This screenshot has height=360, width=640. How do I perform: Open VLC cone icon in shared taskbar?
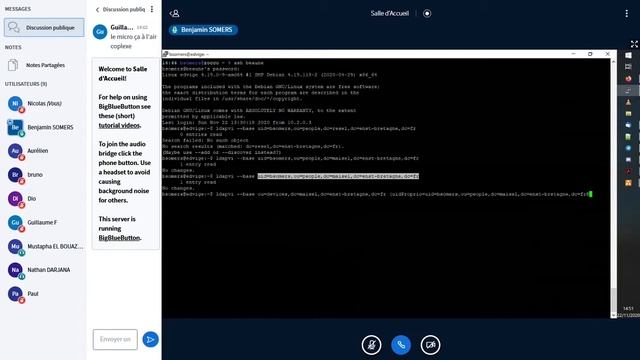point(629,102)
